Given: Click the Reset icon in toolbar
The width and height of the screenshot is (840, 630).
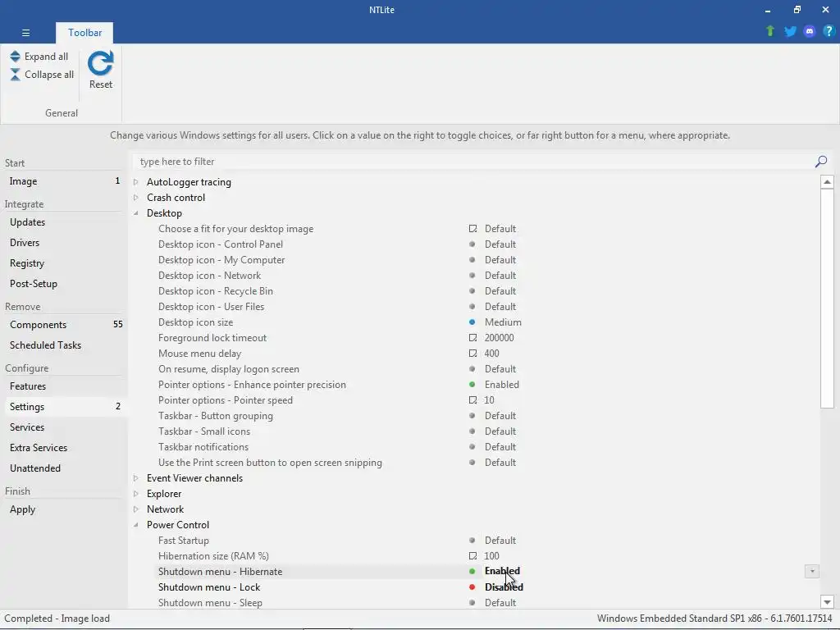Looking at the screenshot, I should click(x=101, y=64).
